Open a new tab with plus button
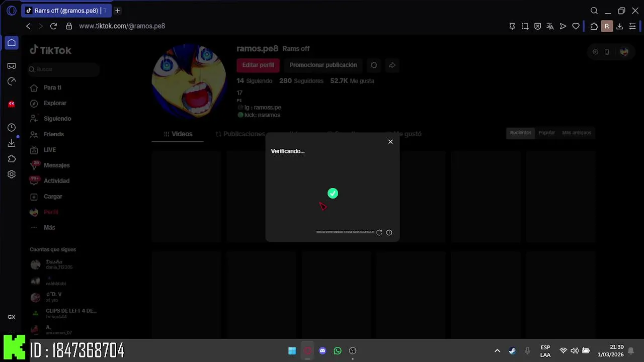 117,11
